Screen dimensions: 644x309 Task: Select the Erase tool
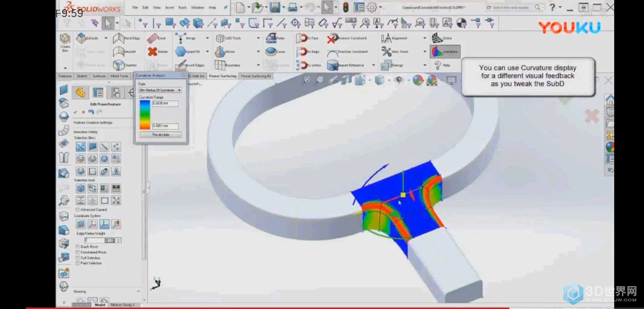coord(157,38)
